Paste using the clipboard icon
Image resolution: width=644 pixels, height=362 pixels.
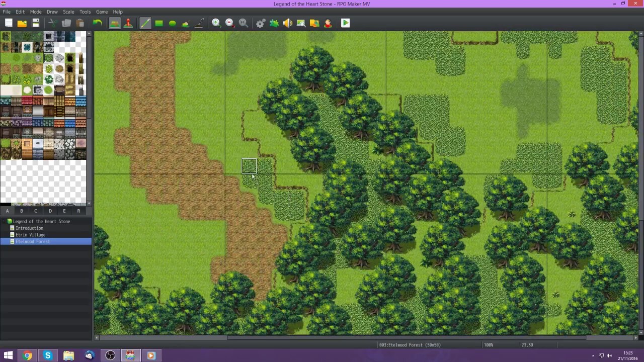(80, 23)
